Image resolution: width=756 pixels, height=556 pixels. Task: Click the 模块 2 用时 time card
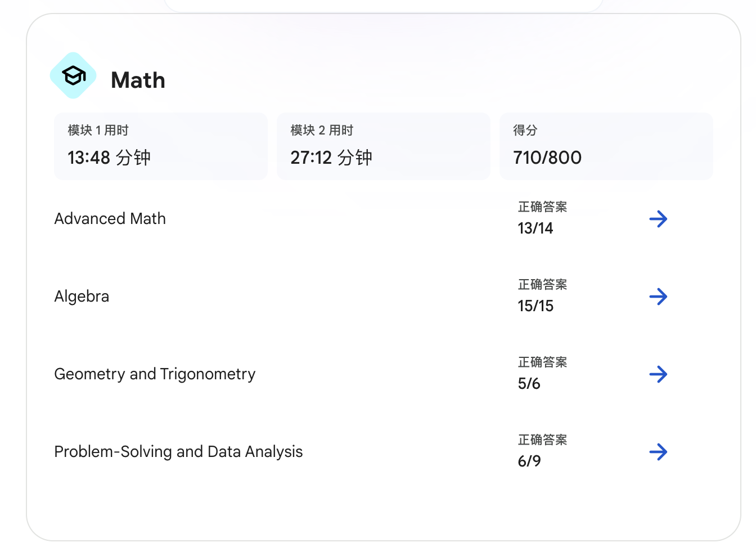click(383, 146)
